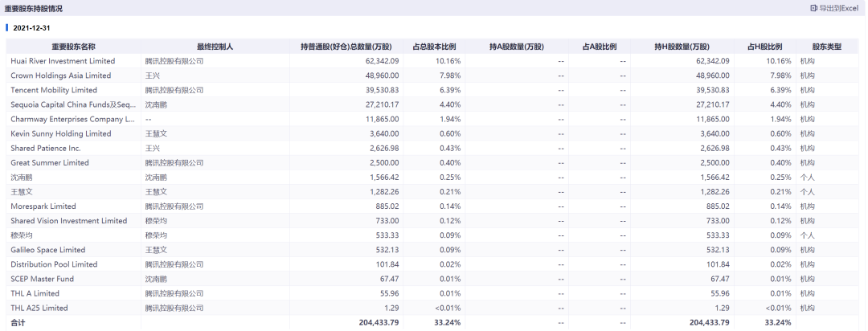Click the 持A股数量(万股) column header

(516, 47)
